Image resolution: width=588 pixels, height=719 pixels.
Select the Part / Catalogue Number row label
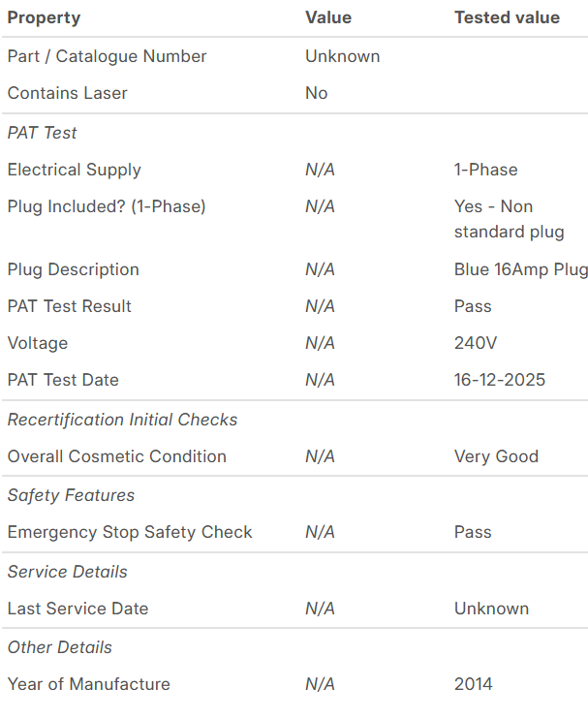107,56
